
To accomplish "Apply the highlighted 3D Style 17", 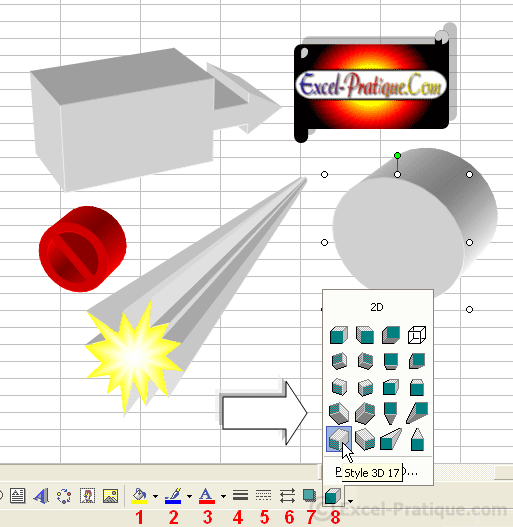I will pos(339,439).
